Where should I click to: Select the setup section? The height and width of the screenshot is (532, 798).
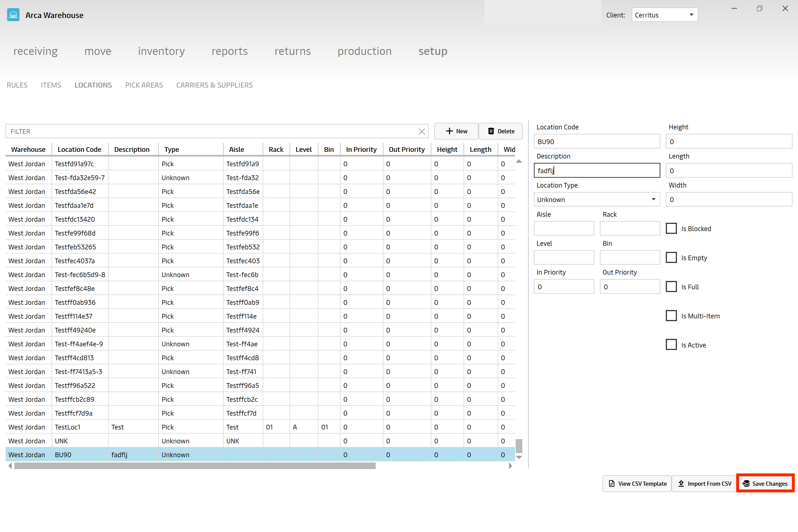click(x=433, y=51)
